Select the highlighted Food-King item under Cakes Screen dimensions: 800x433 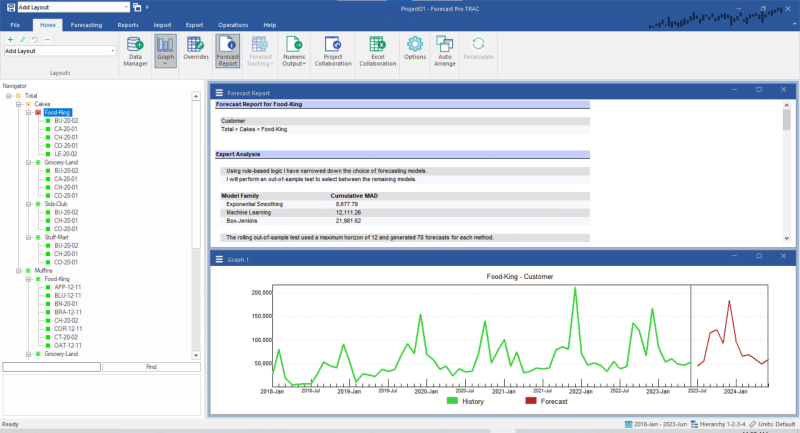(57, 113)
